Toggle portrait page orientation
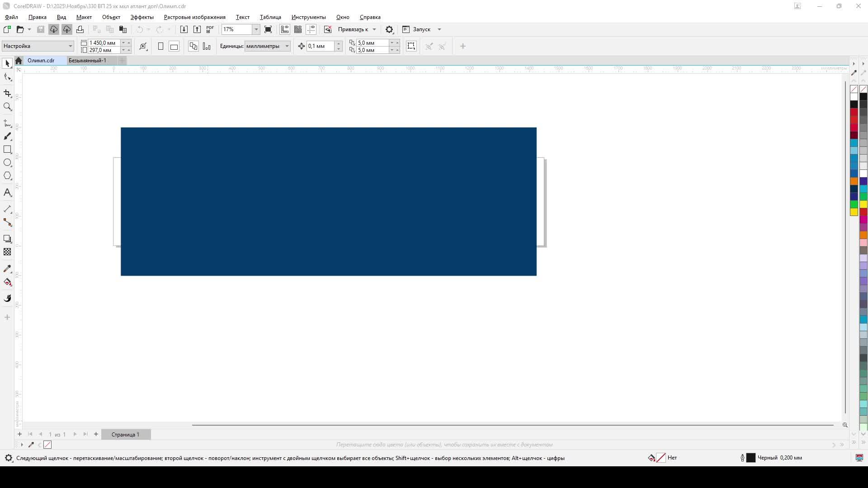Viewport: 868px width, 488px height. coord(160,46)
